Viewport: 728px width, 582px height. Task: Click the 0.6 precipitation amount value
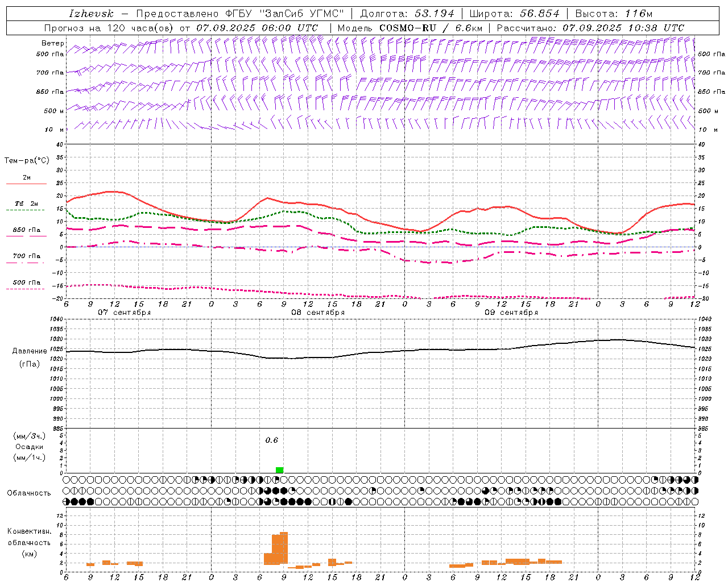tap(272, 440)
